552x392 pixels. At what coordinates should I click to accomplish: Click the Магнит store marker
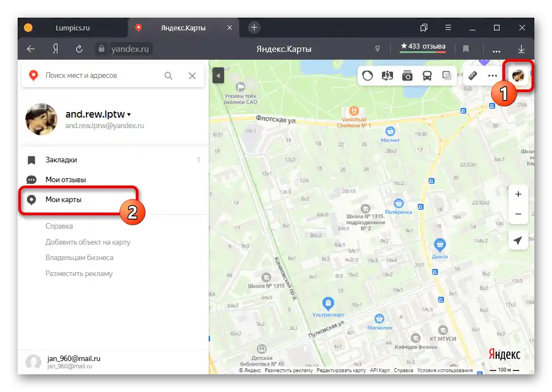390,132
